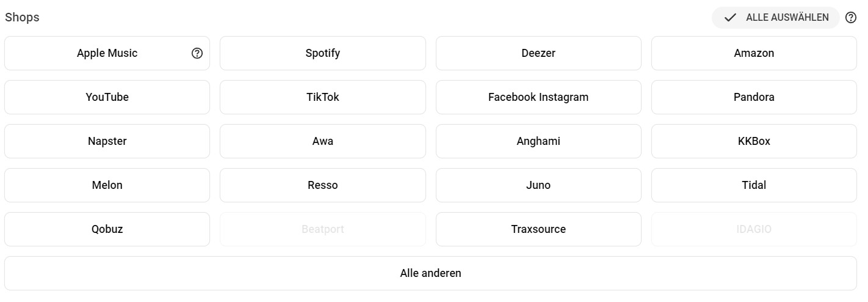Click the help icon beside Alle Auswählen
This screenshot has height=302, width=868.
pos(851,18)
